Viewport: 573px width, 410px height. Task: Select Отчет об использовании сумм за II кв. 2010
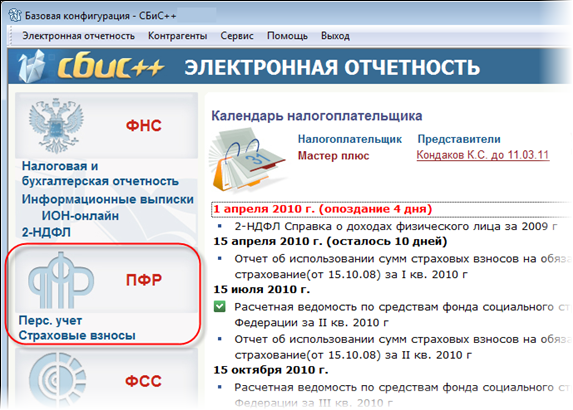[x=402, y=347]
